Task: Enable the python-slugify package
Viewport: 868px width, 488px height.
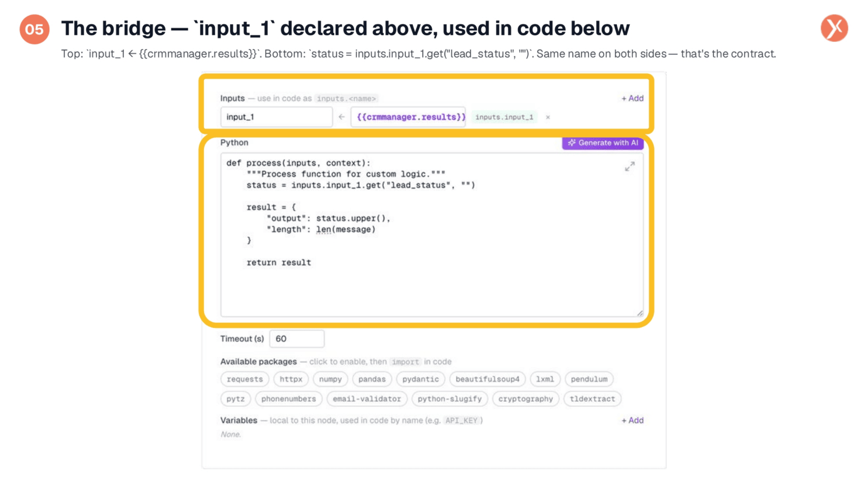Action: pyautogui.click(x=450, y=399)
